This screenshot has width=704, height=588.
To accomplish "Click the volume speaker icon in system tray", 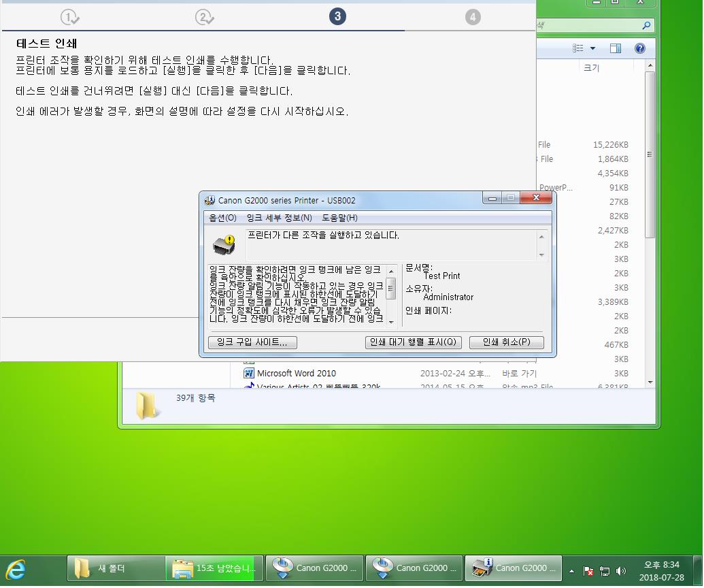I will 621,571.
